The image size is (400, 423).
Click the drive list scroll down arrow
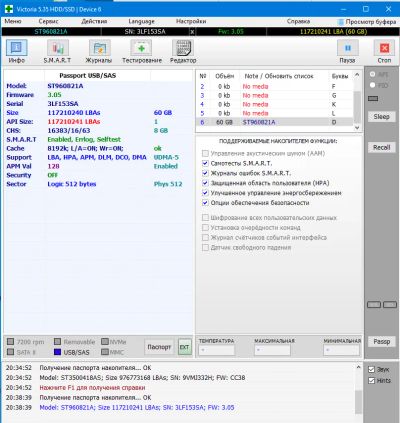357,128
